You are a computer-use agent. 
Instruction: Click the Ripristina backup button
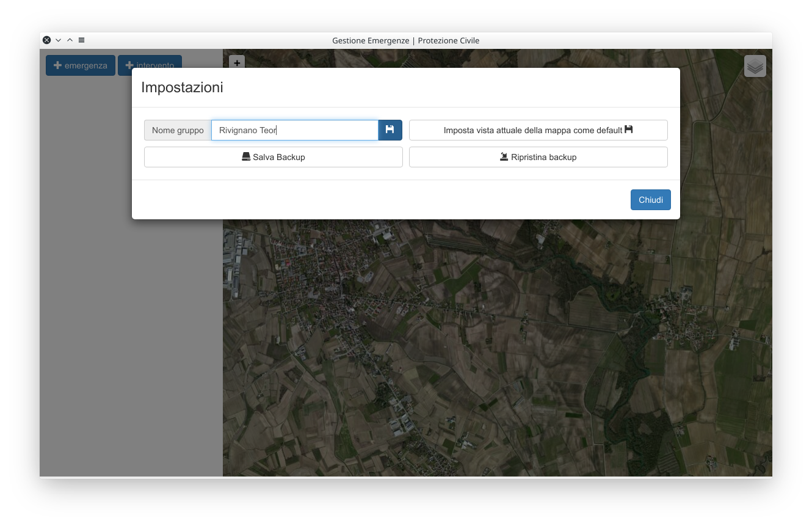tap(538, 157)
